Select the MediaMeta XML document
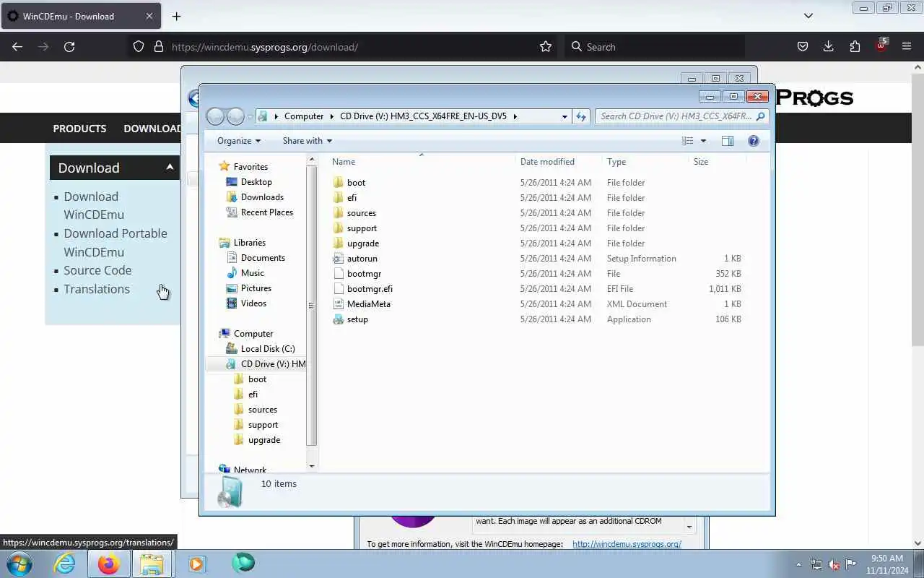This screenshot has height=578, width=924. click(x=368, y=304)
